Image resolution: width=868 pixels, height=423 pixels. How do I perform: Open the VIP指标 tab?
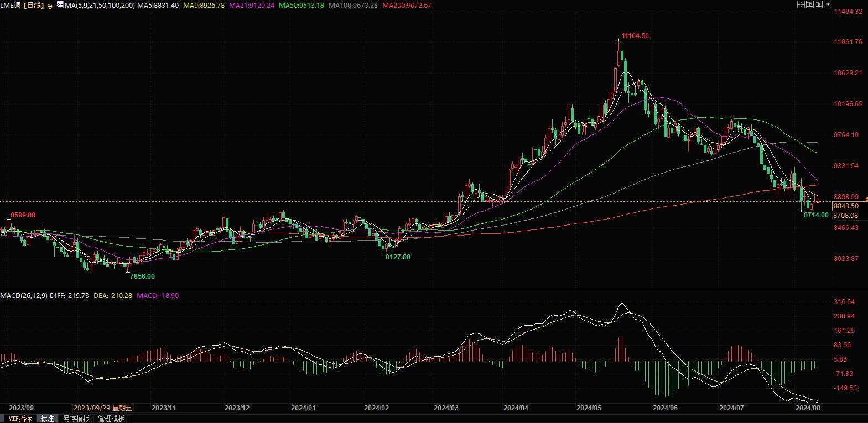click(x=20, y=419)
